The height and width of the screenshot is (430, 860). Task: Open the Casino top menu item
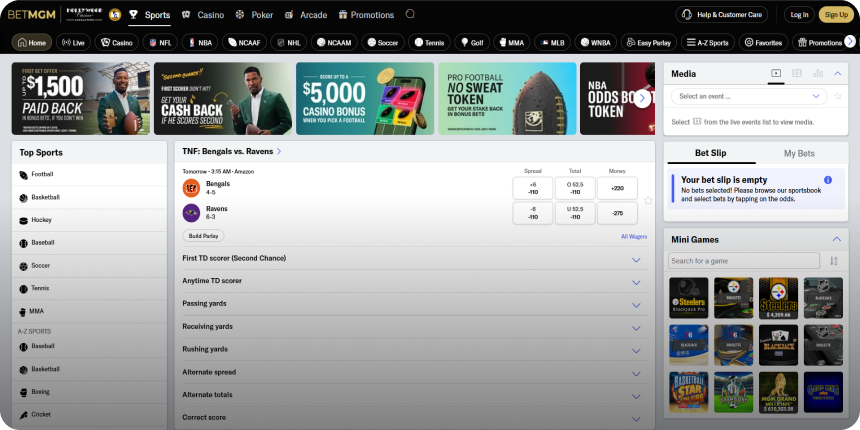tap(203, 15)
